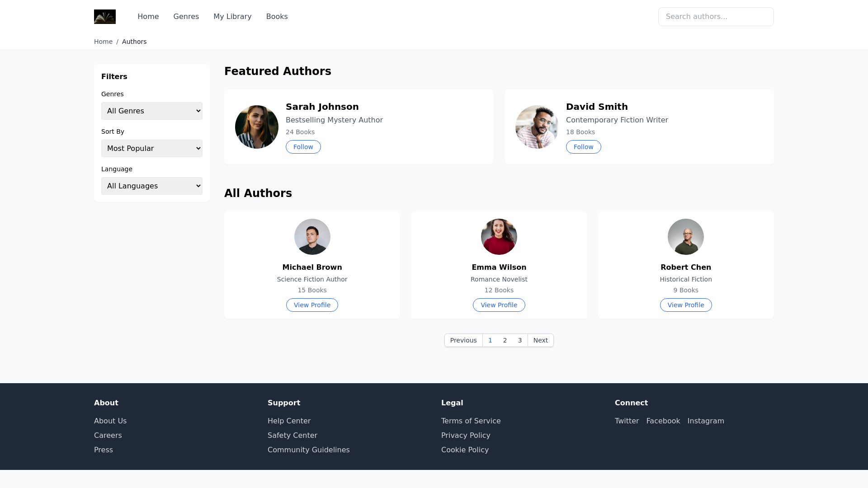The height and width of the screenshot is (488, 868).
Task: Open the Help Center footer link
Action: [x=289, y=421]
